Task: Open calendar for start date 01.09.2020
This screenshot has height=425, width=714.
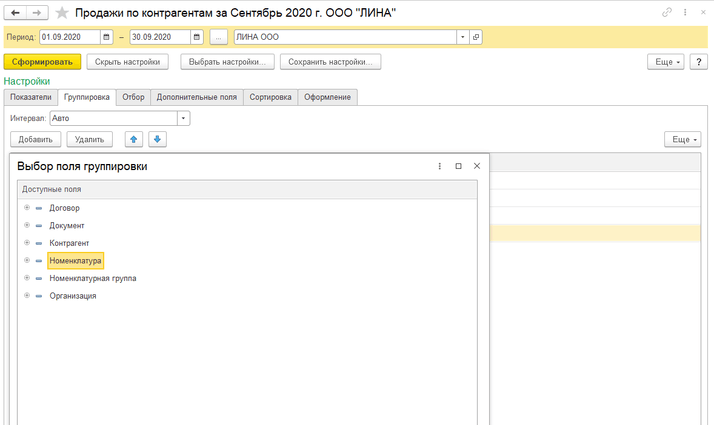Action: pos(106,37)
